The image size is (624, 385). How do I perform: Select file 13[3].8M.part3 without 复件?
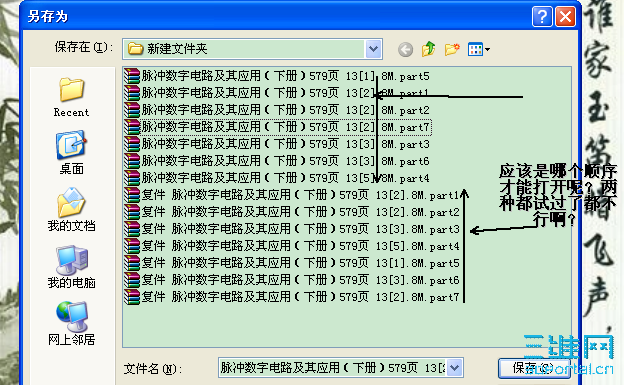pos(277,144)
